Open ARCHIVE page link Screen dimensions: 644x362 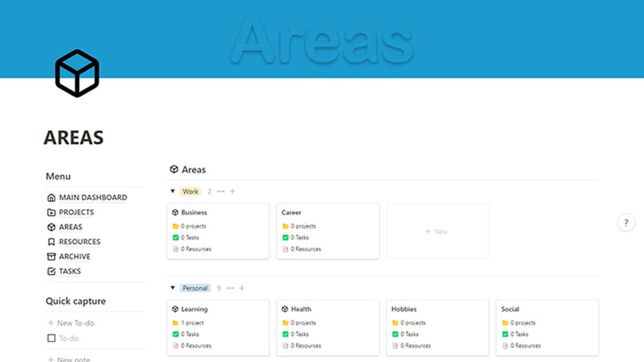[75, 256]
